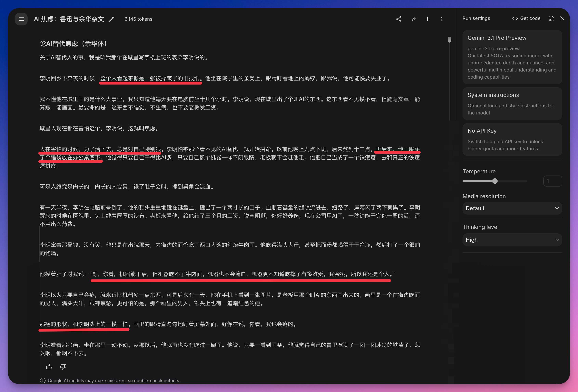578x392 pixels.
Task: Open the hamburger navigation menu
Action: coord(21,19)
